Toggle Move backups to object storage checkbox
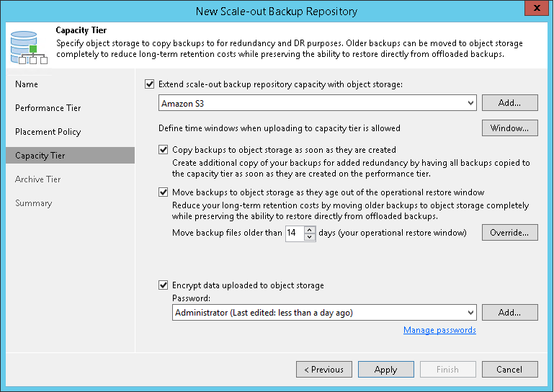554x392 pixels. [163, 192]
